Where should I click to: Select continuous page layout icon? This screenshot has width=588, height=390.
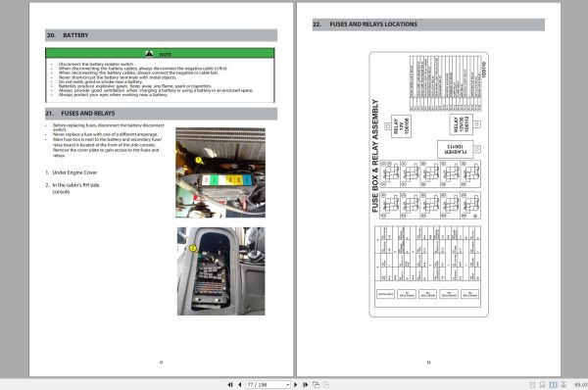[x=542, y=385]
